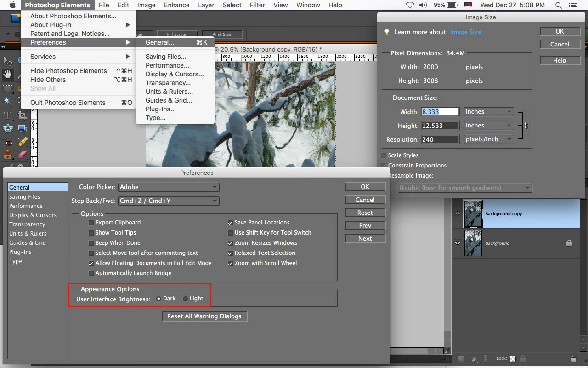Click the lightbulb icon in Image Size
Image resolution: width=588 pixels, height=368 pixels.
pyautogui.click(x=387, y=32)
